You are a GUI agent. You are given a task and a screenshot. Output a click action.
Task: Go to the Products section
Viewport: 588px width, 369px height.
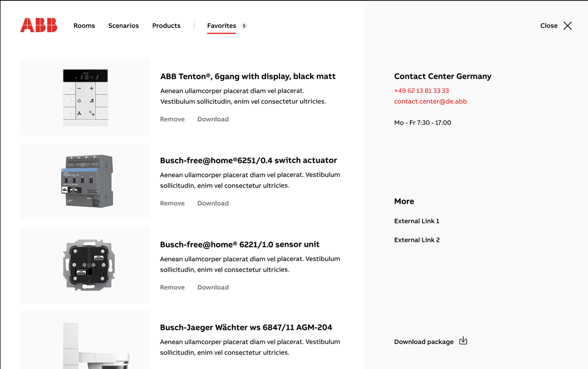tap(166, 26)
